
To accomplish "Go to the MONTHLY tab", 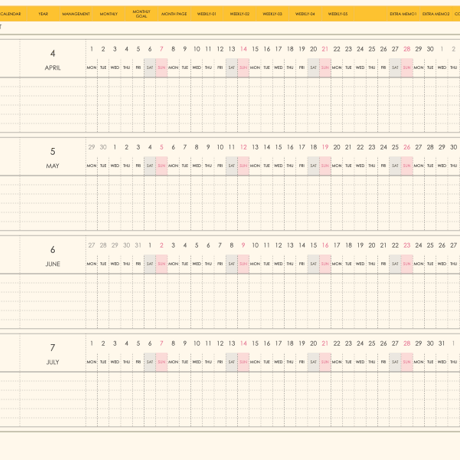I will click(108, 14).
